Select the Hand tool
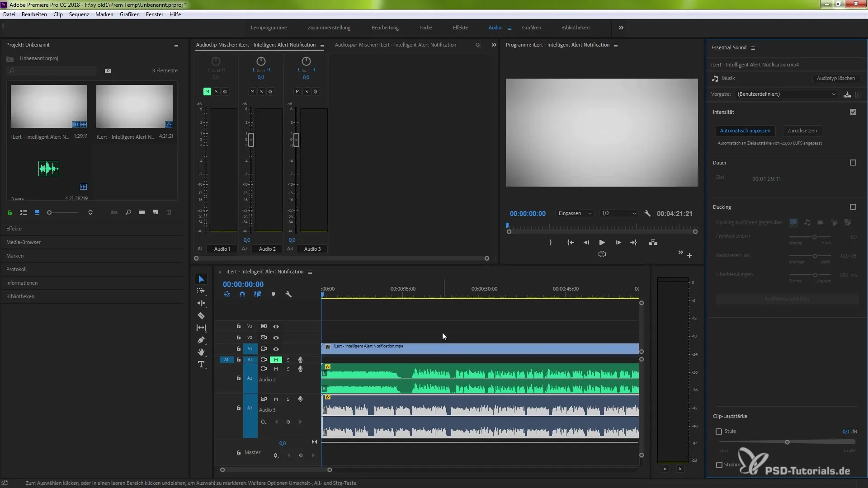This screenshot has width=868, height=488. coord(201,352)
